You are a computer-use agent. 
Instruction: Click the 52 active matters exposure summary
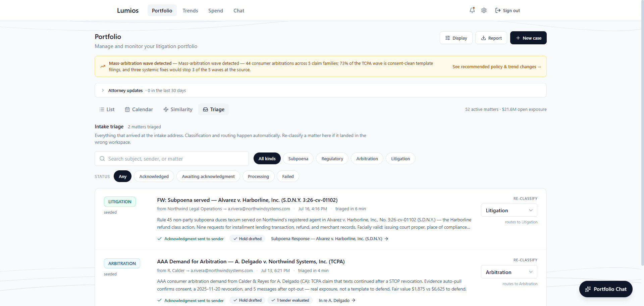pos(506,110)
